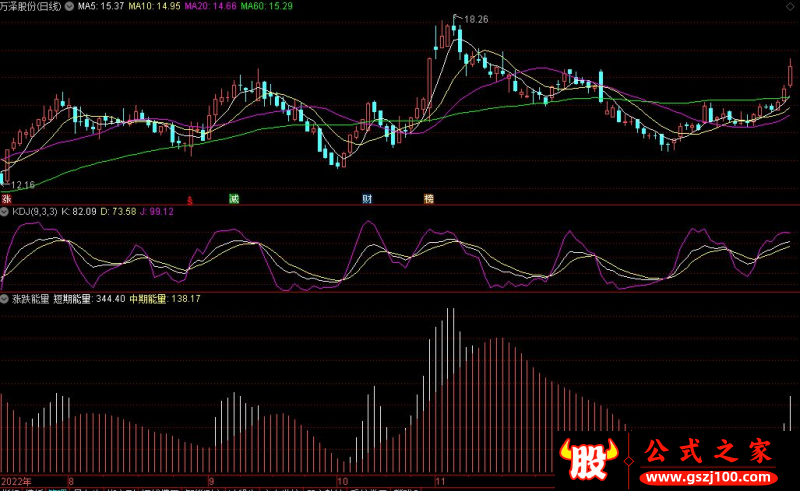The width and height of the screenshot is (800, 491).
Task: Click the green 减 event marker icon
Action: (x=234, y=200)
